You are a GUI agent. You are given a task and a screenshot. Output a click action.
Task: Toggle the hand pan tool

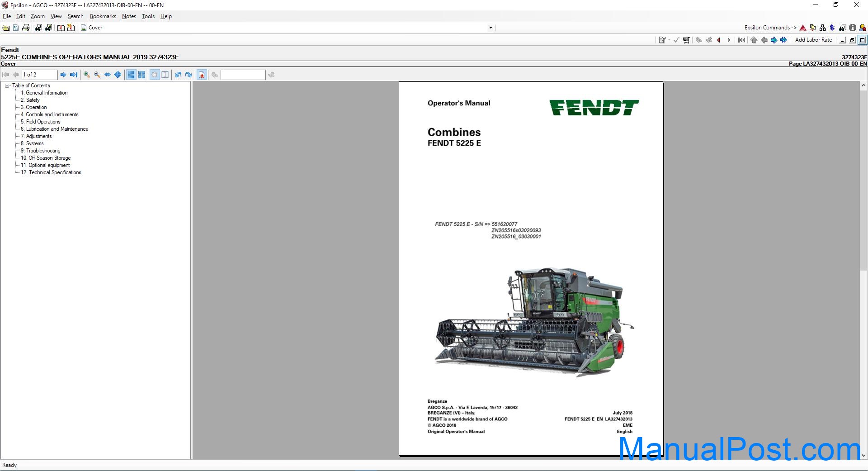click(155, 75)
